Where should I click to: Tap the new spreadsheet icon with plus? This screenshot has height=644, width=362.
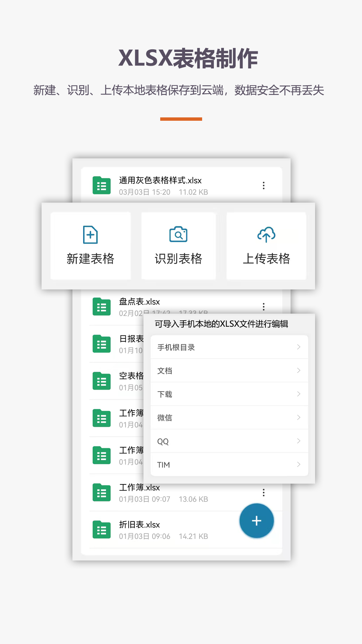coord(90,234)
